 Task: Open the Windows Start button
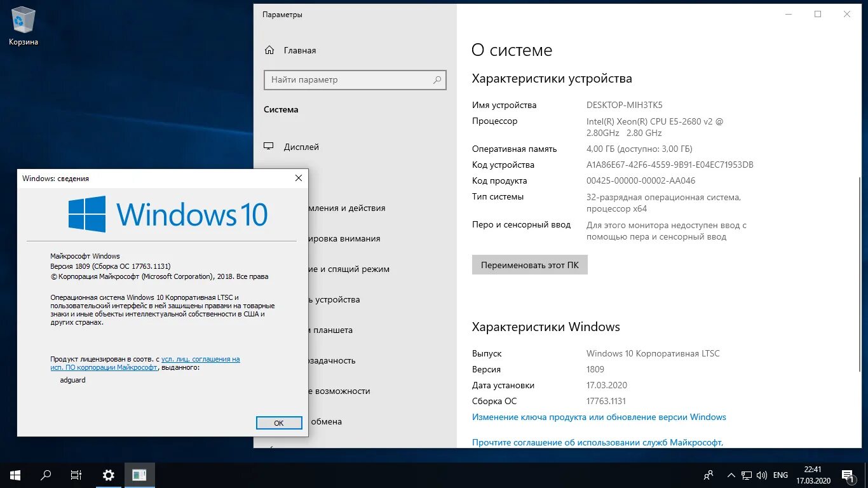pos(15,475)
